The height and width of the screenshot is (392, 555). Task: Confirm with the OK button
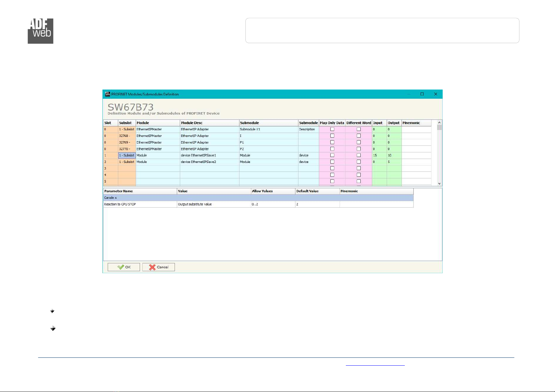tap(124, 267)
